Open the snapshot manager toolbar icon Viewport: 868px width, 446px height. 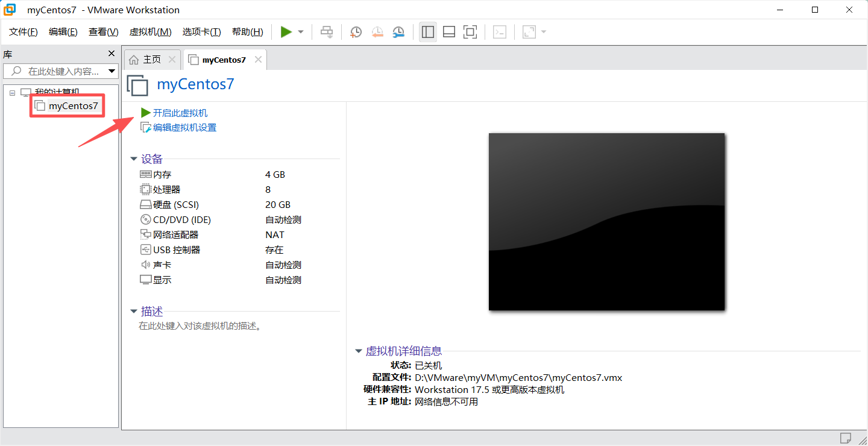pos(398,32)
